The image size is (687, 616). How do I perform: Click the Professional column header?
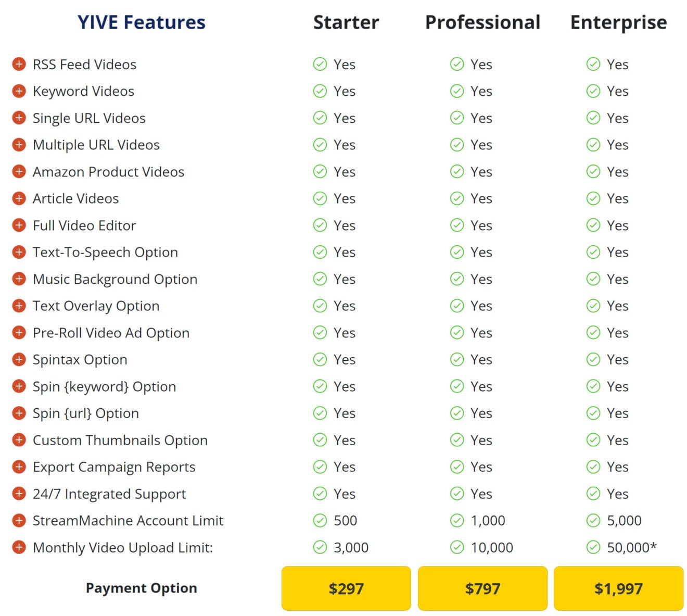pos(482,22)
